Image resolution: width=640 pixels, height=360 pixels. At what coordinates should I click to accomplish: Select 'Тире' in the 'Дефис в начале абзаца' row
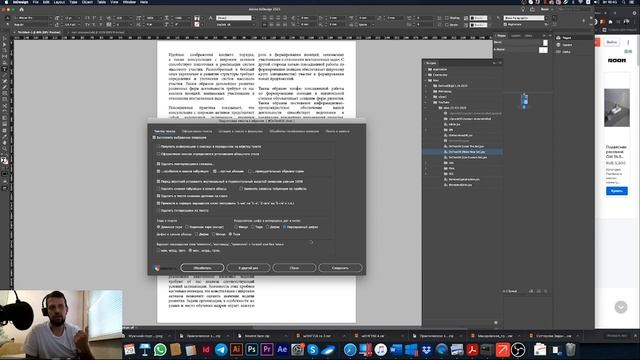point(230,234)
